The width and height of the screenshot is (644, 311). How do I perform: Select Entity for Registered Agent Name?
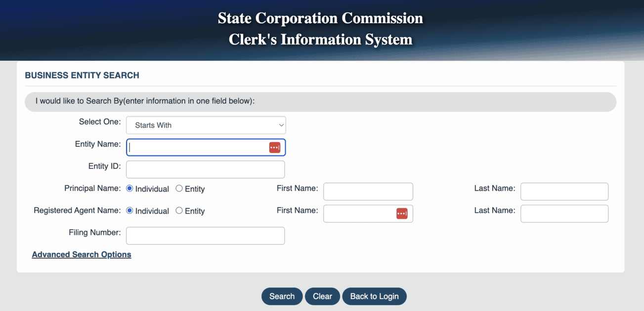point(179,211)
